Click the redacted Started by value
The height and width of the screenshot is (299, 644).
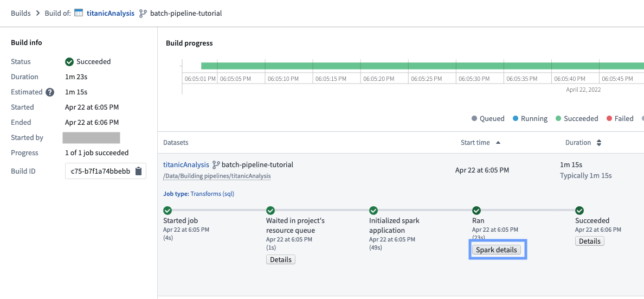[91, 138]
